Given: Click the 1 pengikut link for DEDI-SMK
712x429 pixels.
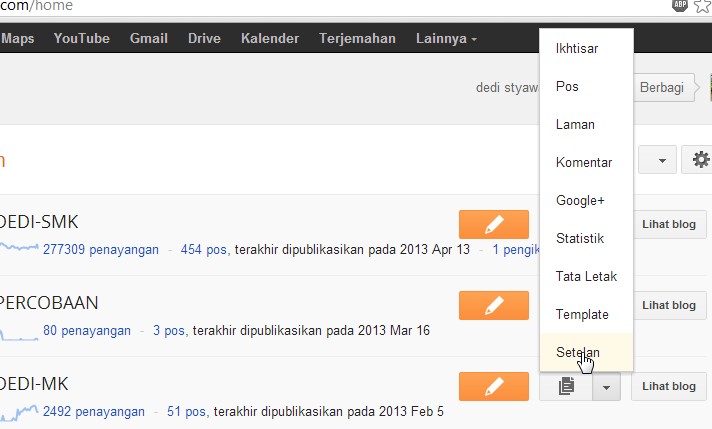Looking at the screenshot, I should [516, 249].
